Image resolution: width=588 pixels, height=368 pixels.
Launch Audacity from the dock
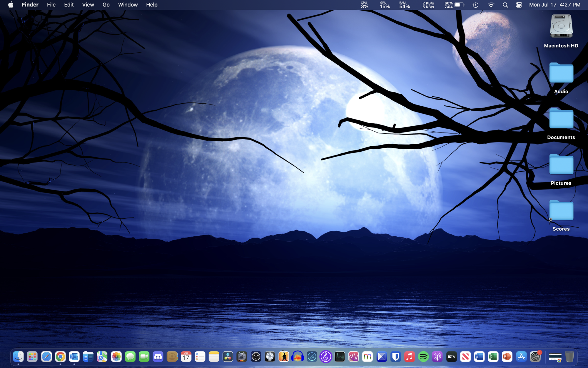click(x=298, y=357)
